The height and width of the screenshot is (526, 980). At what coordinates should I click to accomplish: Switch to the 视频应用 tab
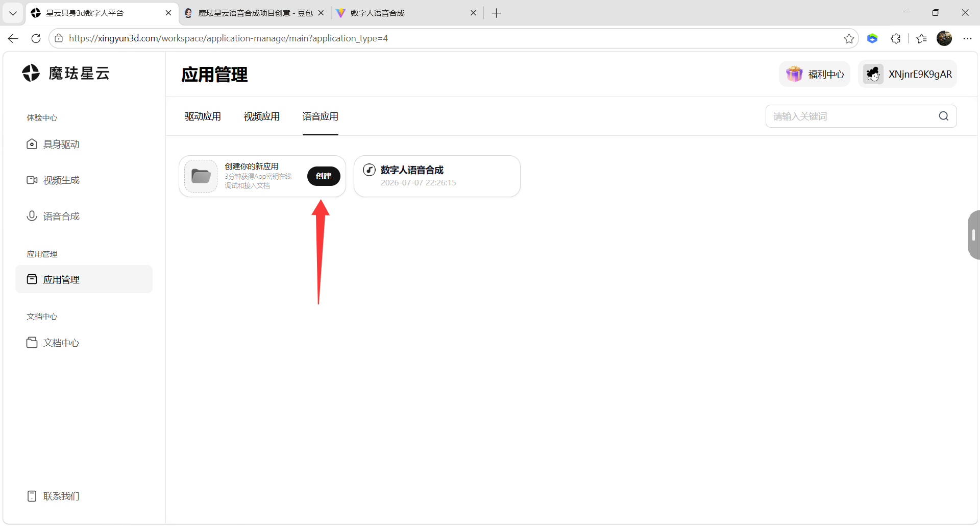point(261,116)
